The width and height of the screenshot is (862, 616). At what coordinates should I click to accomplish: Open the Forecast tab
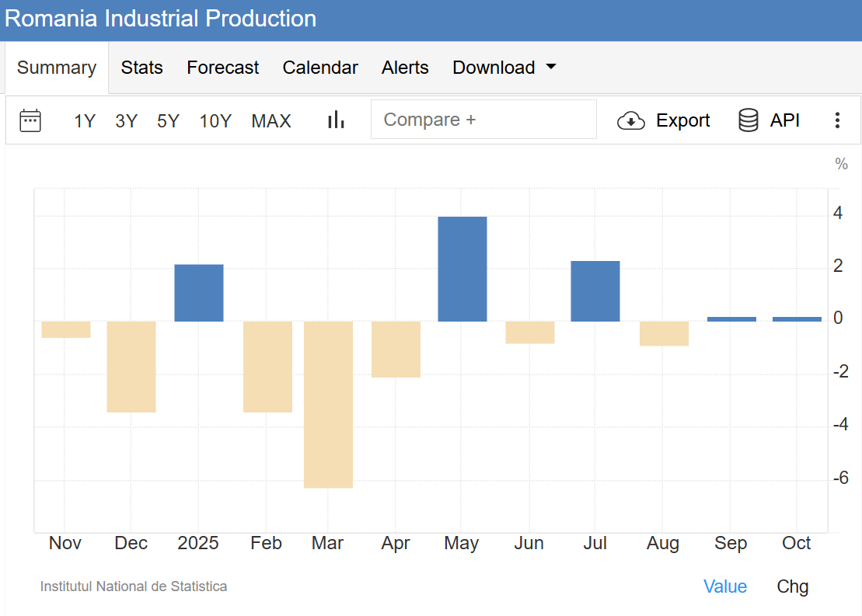222,68
